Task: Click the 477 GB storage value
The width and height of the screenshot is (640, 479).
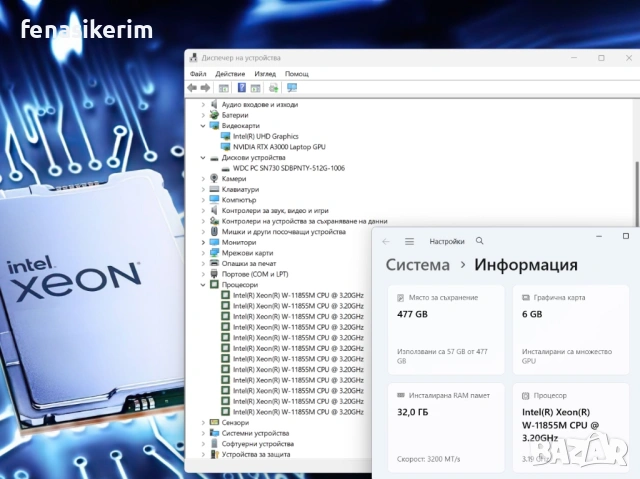Action: click(x=412, y=314)
